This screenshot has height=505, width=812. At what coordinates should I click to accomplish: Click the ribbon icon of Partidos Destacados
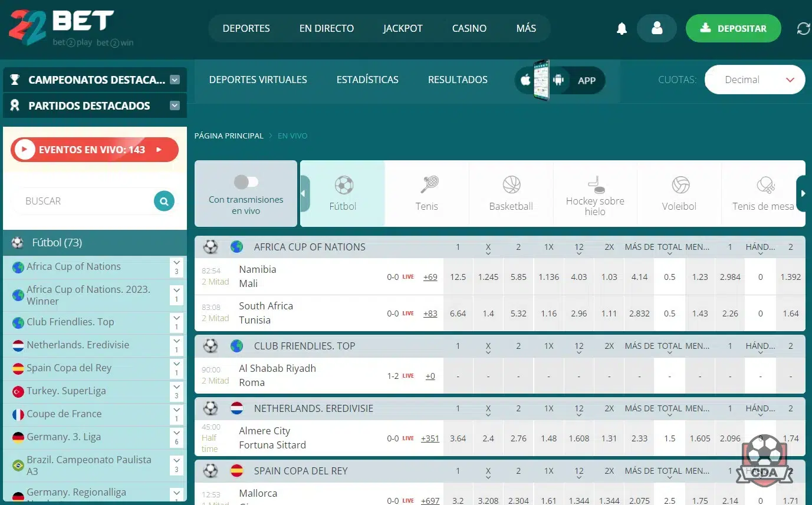pos(15,105)
